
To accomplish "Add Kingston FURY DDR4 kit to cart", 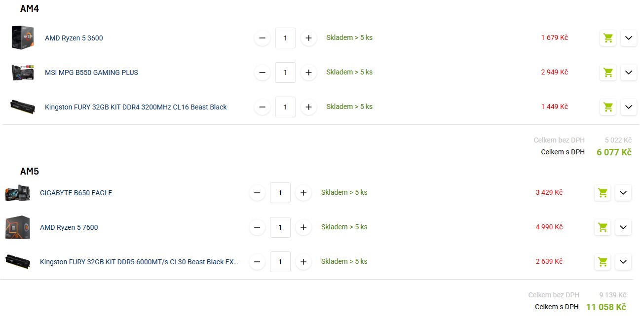I will (608, 107).
